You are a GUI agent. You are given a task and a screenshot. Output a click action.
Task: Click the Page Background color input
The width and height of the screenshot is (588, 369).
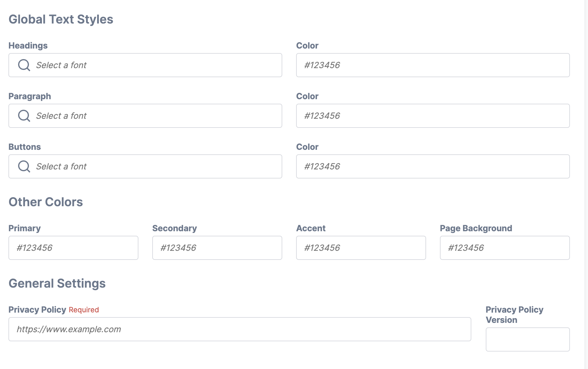coord(505,248)
